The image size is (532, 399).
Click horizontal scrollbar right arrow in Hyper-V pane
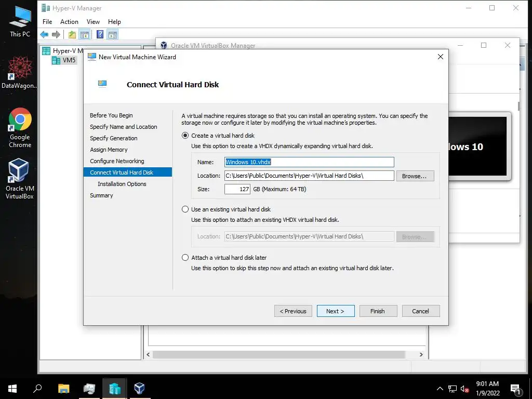click(x=421, y=354)
